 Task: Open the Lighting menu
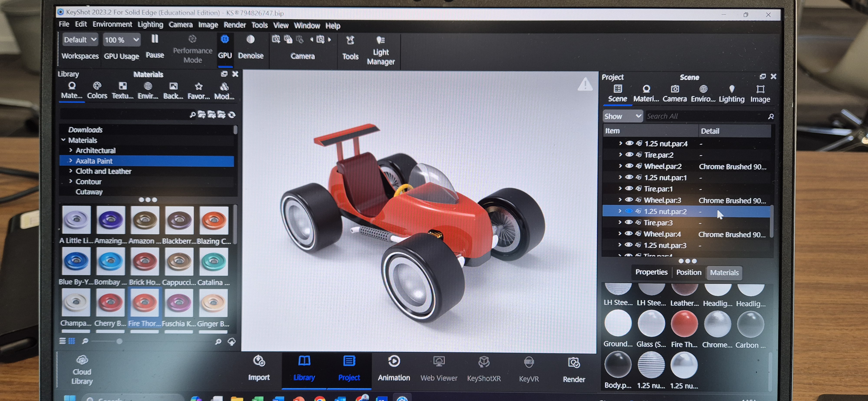150,25
